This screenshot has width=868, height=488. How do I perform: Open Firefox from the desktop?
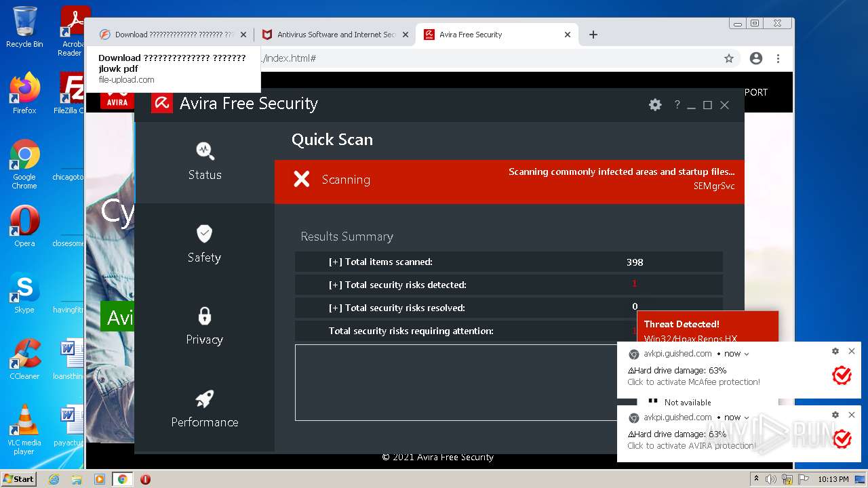point(24,93)
